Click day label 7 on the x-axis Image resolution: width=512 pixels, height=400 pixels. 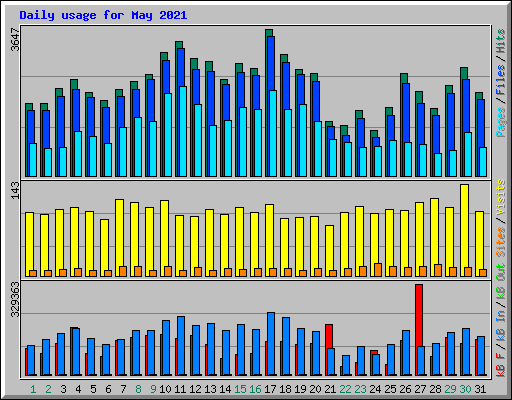pos(123,389)
